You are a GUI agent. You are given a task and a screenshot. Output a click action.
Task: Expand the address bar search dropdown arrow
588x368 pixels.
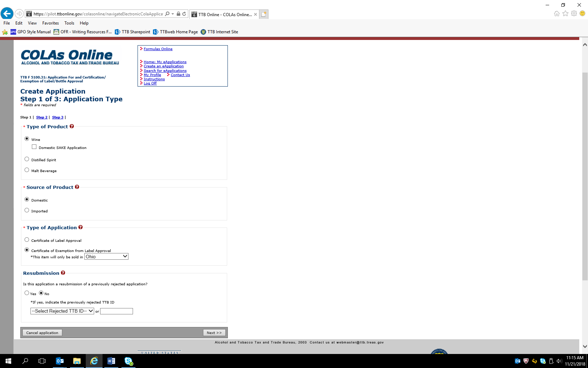[x=173, y=14]
